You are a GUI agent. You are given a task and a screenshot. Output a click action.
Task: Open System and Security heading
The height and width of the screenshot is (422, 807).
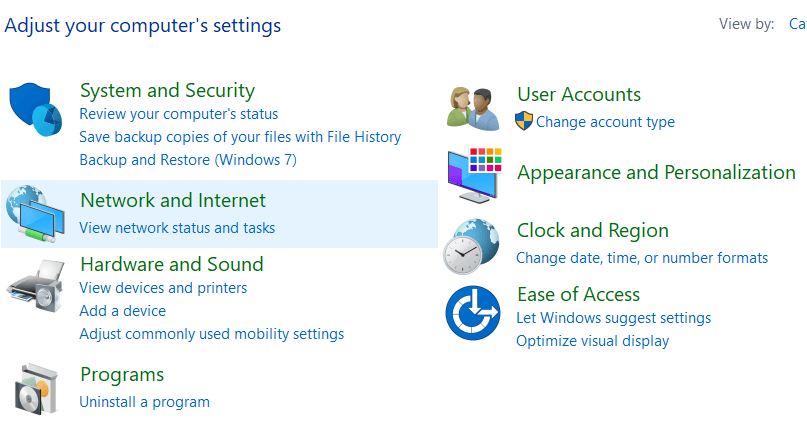click(x=167, y=91)
